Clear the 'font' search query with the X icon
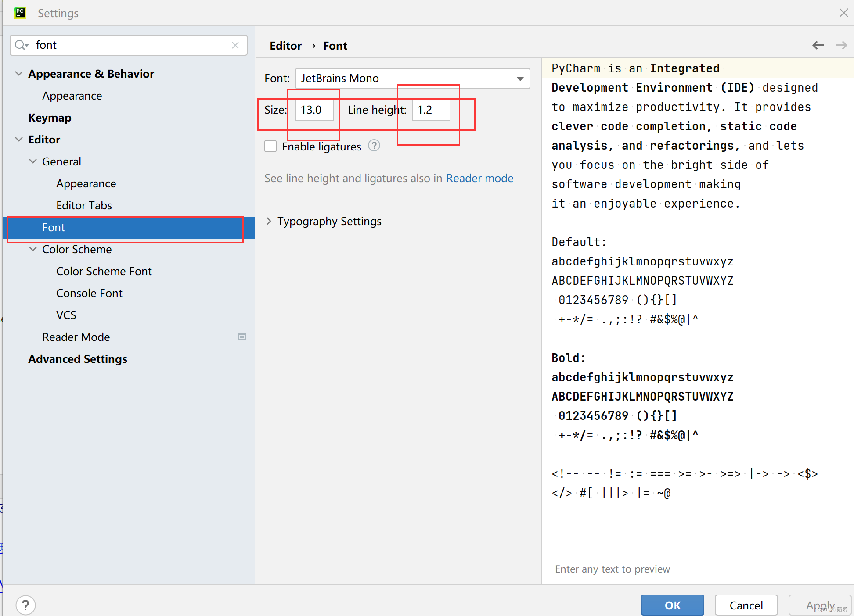 point(235,45)
